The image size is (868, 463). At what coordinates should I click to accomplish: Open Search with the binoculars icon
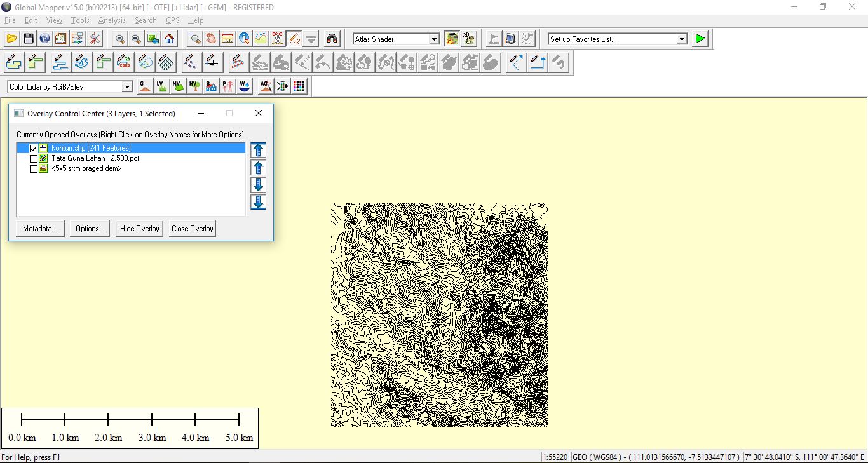coord(332,39)
